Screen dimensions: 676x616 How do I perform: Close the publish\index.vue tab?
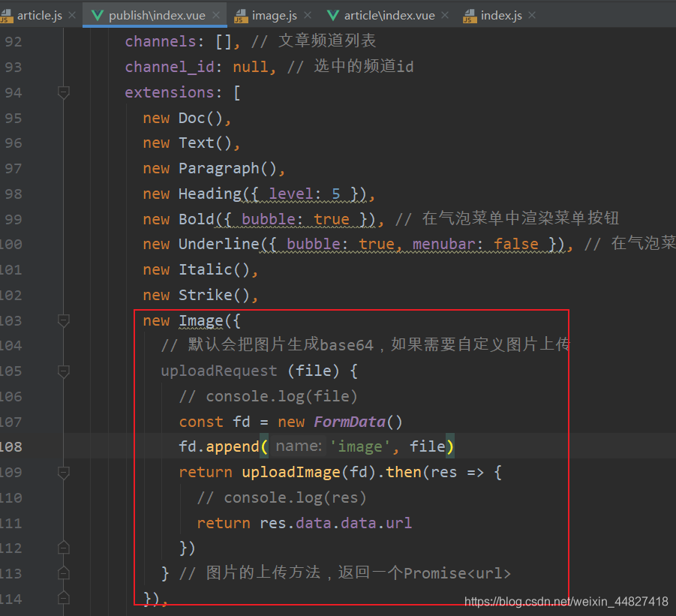pyautogui.click(x=216, y=16)
